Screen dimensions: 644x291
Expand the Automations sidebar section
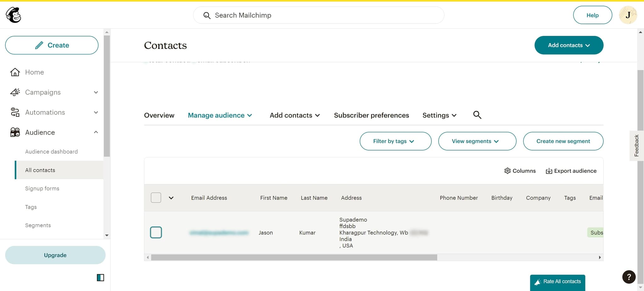point(96,113)
